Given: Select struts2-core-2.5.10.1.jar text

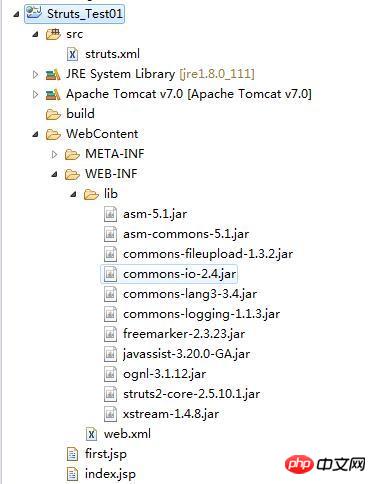Looking at the screenshot, I should 191,394.
